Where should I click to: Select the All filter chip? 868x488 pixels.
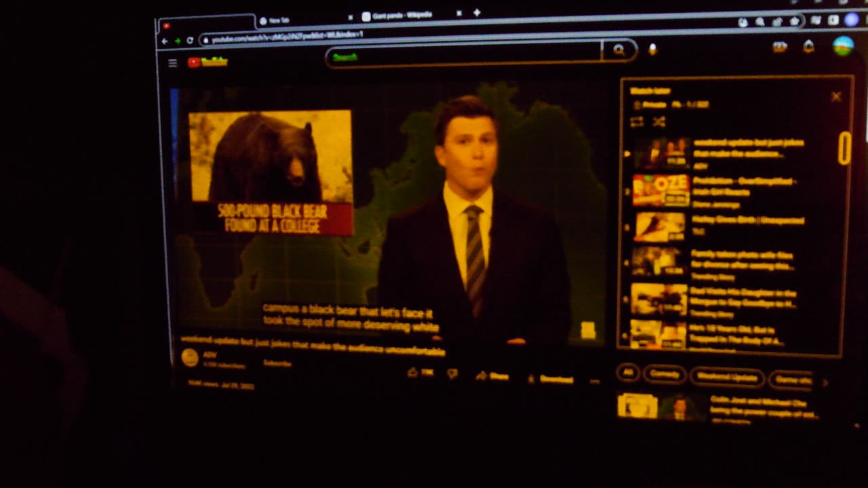point(628,372)
